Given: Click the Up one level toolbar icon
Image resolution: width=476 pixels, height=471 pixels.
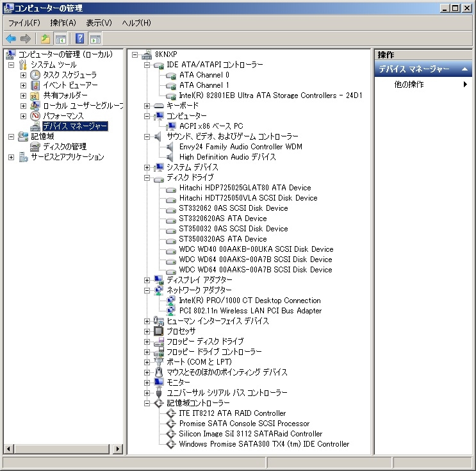Looking at the screenshot, I should (x=45, y=38).
